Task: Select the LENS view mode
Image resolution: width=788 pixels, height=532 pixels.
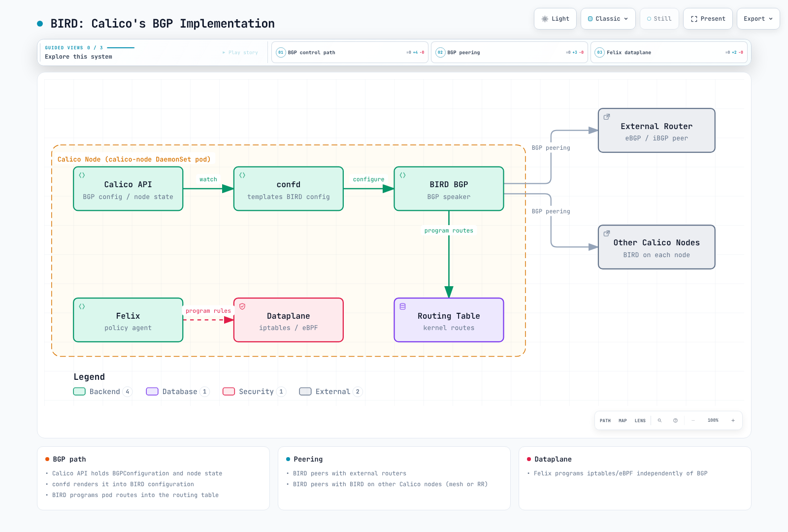Action: coord(640,421)
